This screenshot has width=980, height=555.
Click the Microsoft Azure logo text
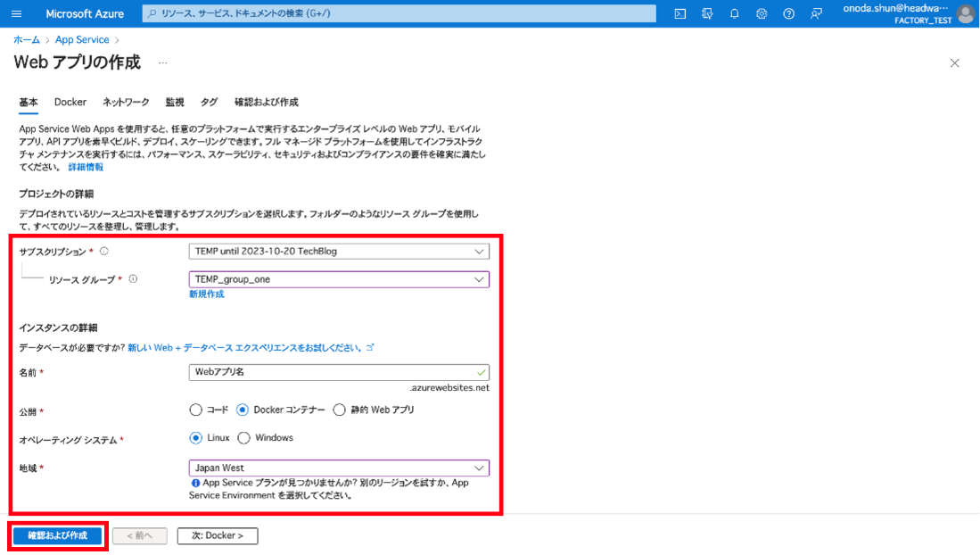(x=85, y=13)
